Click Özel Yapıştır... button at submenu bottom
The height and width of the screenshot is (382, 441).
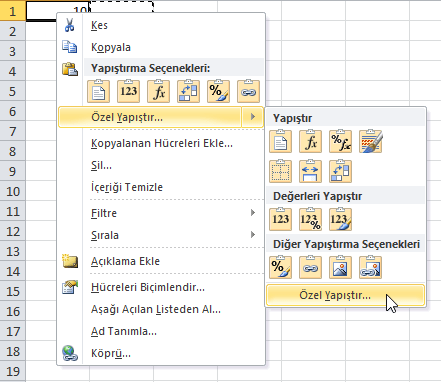click(x=346, y=295)
